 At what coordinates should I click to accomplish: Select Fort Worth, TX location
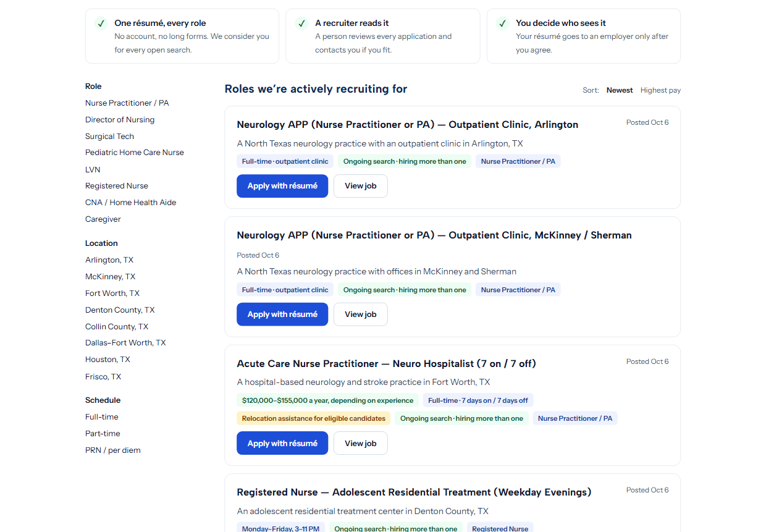(112, 293)
